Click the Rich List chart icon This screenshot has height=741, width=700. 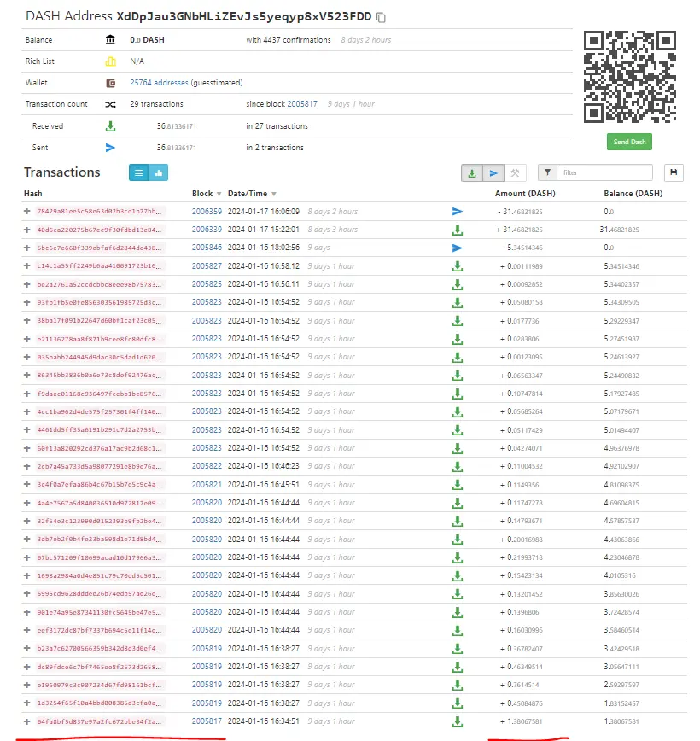(x=110, y=61)
